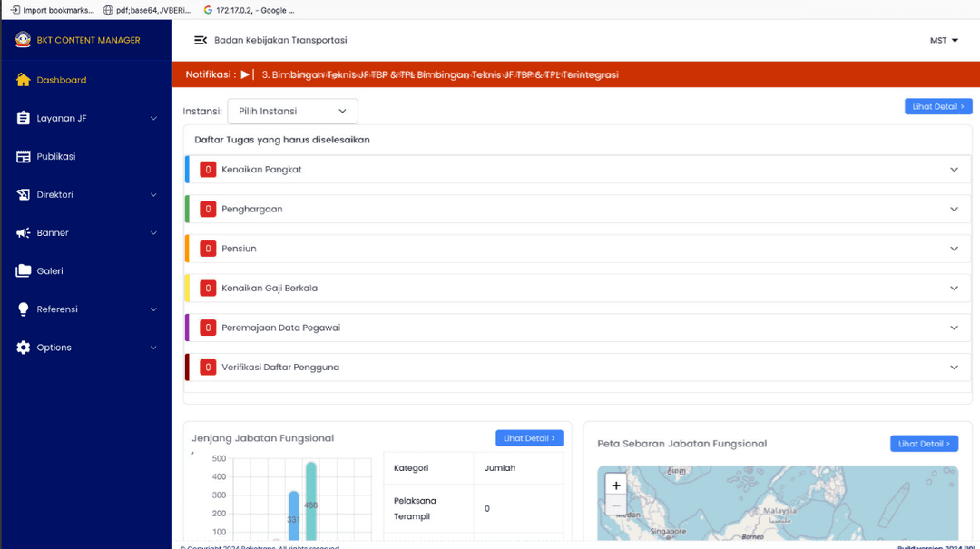The width and height of the screenshot is (980, 549).
Task: Expand the Direktori submenu chevron
Action: (x=153, y=194)
